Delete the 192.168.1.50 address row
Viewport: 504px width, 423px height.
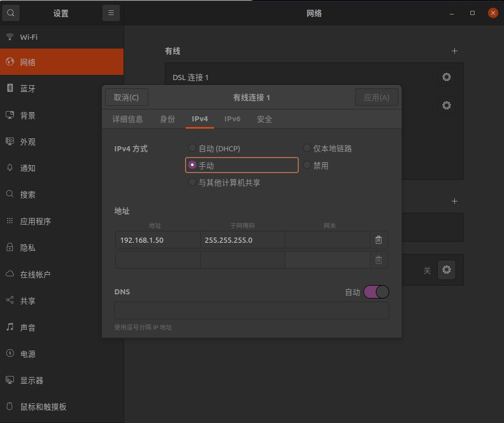(x=378, y=240)
